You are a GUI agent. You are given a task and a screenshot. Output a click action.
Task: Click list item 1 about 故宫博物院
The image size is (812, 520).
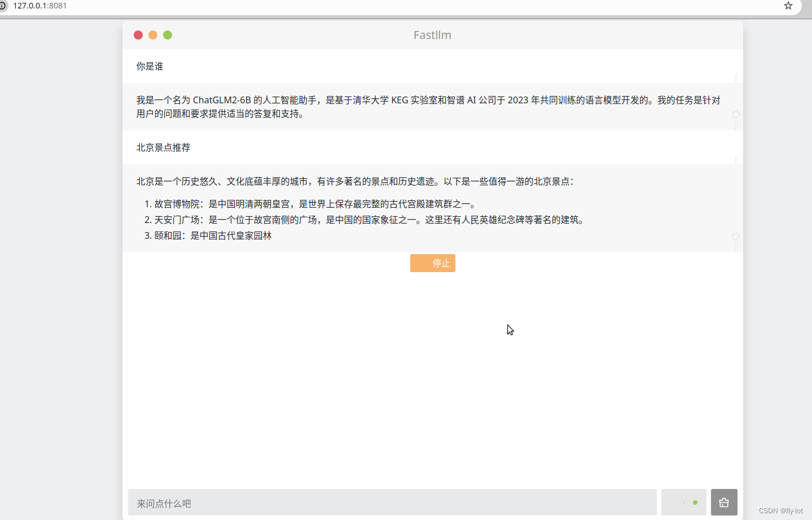coord(315,204)
